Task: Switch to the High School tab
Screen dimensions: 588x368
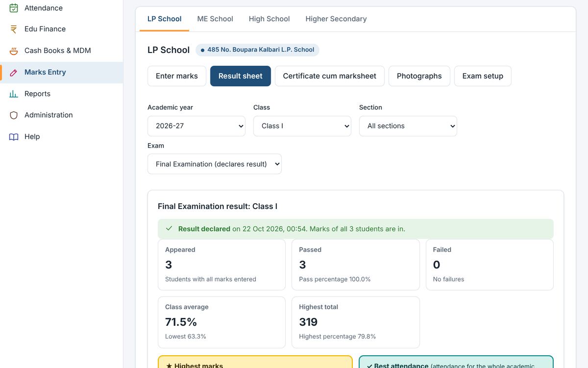Action: [269, 19]
